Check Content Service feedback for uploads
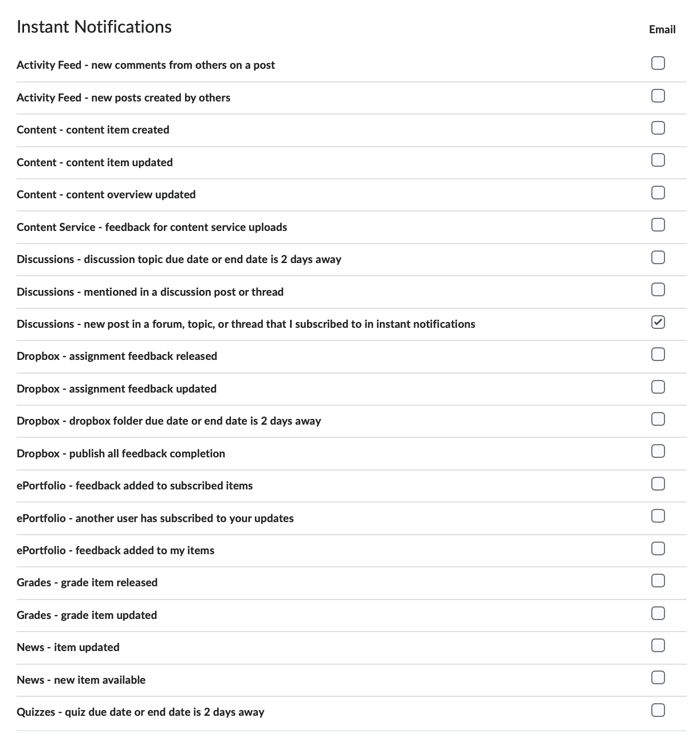 (x=658, y=225)
